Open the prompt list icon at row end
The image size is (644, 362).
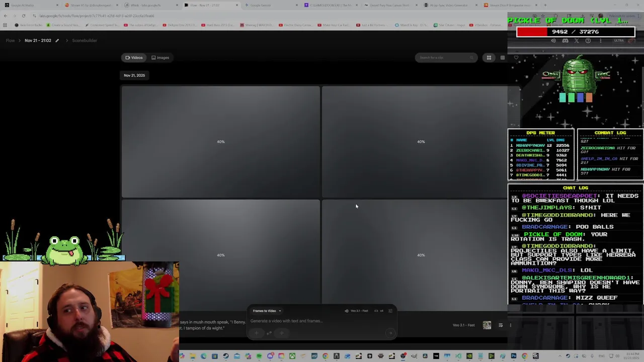coord(501,325)
